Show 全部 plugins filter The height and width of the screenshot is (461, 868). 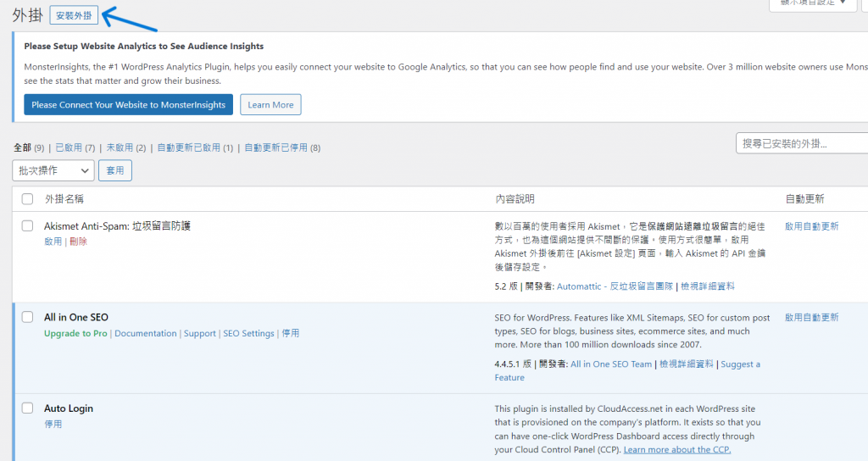pos(22,147)
